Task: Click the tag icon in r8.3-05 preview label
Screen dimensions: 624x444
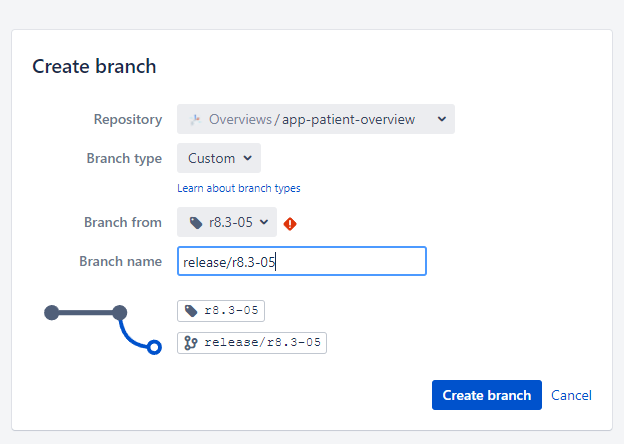Action: coord(191,311)
